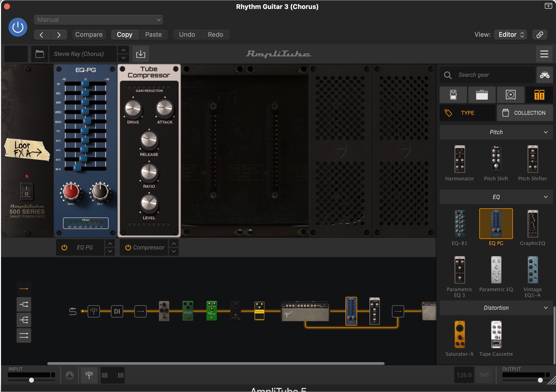Image resolution: width=556 pixels, height=392 pixels.
Task: Select the stomp pedal gear tab
Action: click(x=453, y=95)
